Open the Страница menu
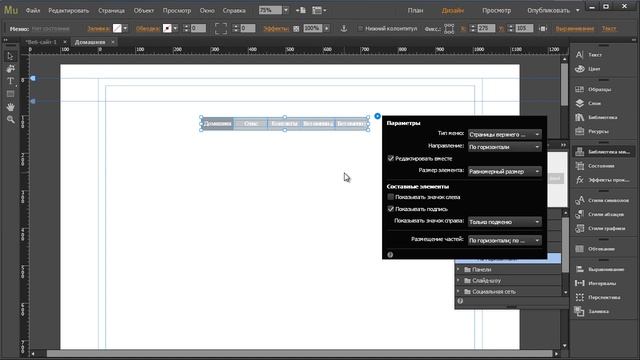 pos(111,11)
